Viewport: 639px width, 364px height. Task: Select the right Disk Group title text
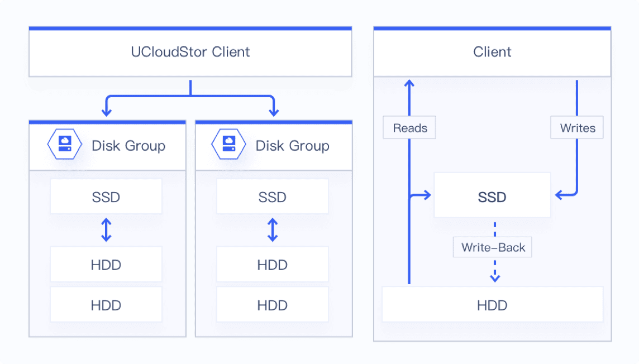tap(292, 146)
